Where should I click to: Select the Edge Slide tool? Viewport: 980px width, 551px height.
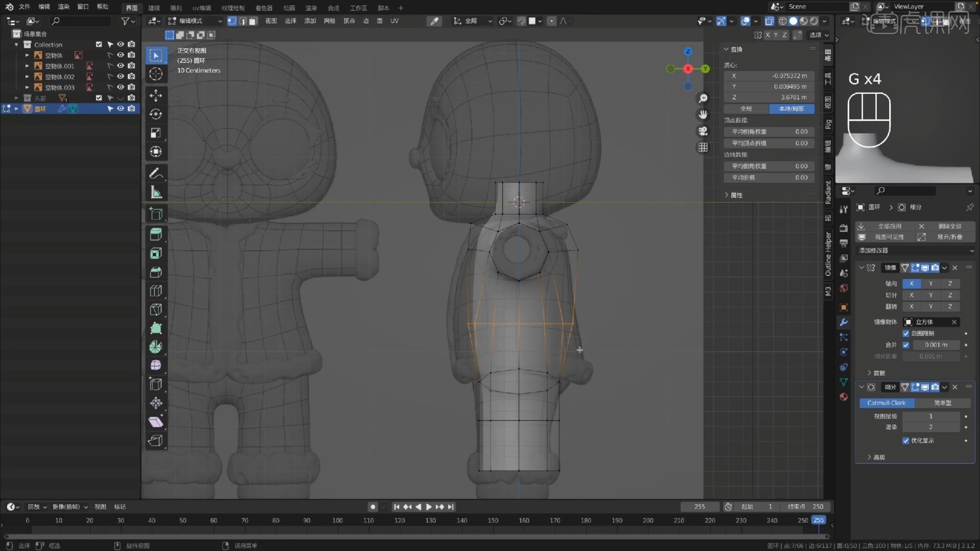tap(156, 385)
